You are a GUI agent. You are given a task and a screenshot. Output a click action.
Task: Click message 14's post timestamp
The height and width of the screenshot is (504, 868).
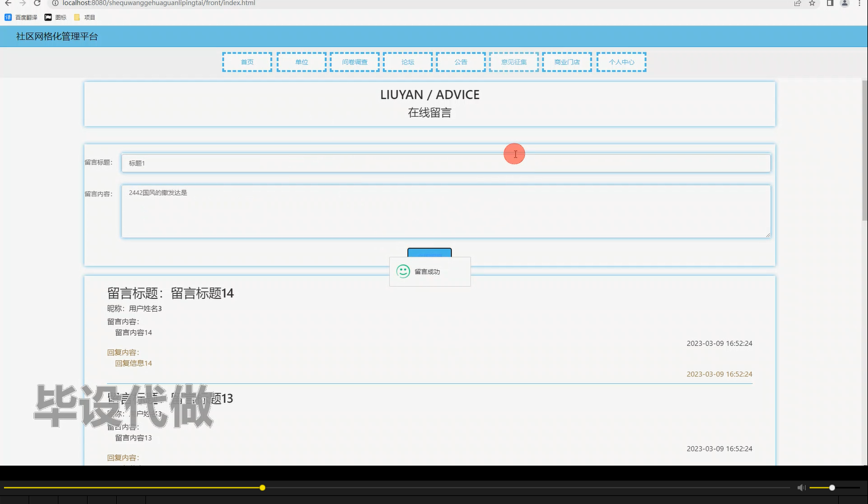coord(720,344)
